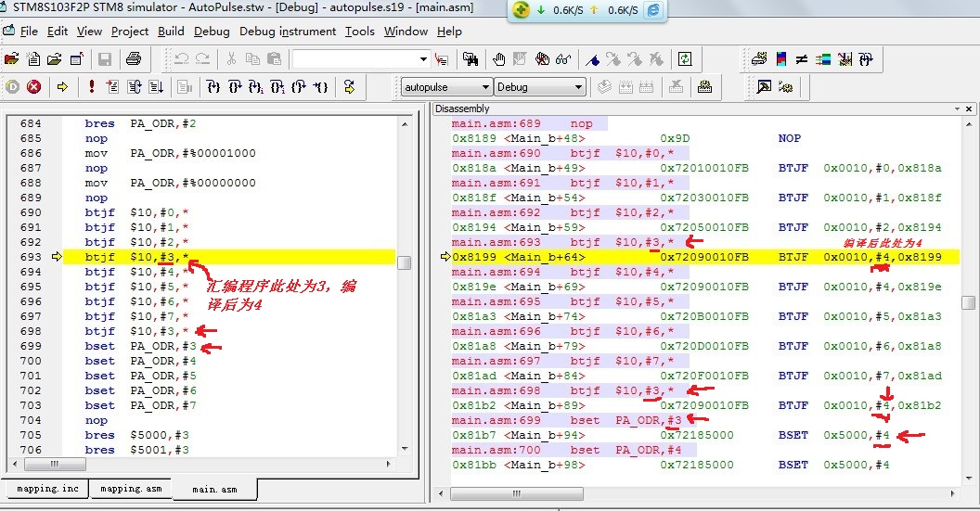Image resolution: width=980 pixels, height=511 pixels.
Task: Click the green plus overlay icon
Action: coord(521,10)
